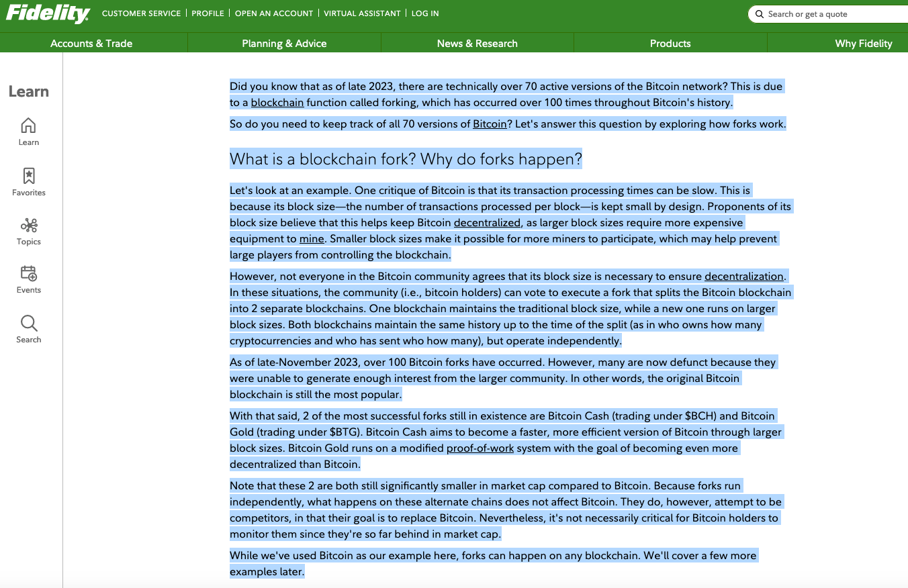Follow the decentralization hyperlink
908x588 pixels.
744,277
